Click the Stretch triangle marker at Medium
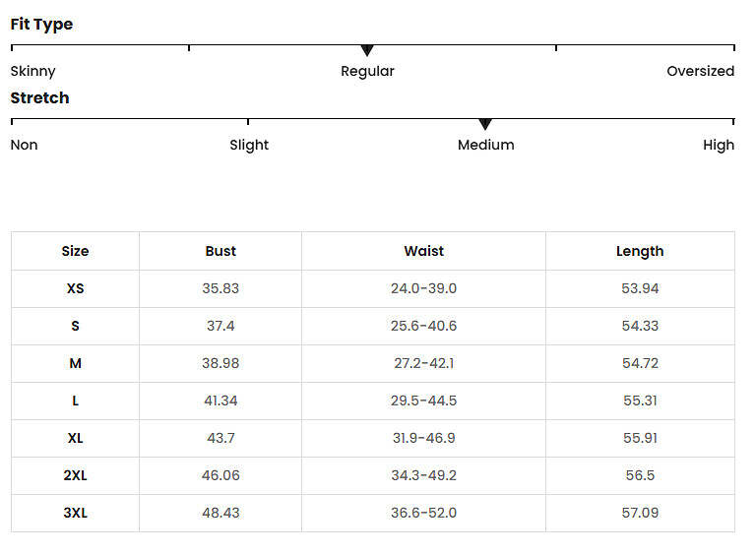Viewport: 756px width, 555px height. 485,124
